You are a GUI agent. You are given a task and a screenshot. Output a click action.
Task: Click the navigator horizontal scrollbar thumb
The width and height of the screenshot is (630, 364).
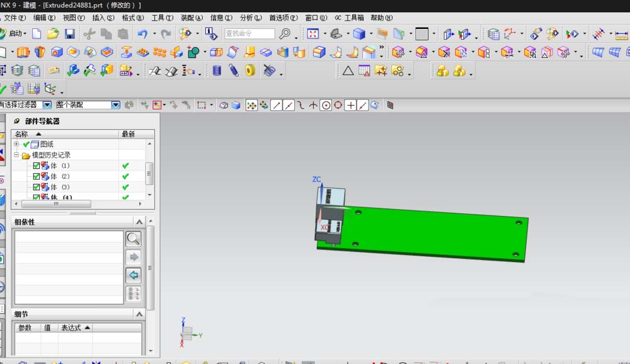[56, 203]
